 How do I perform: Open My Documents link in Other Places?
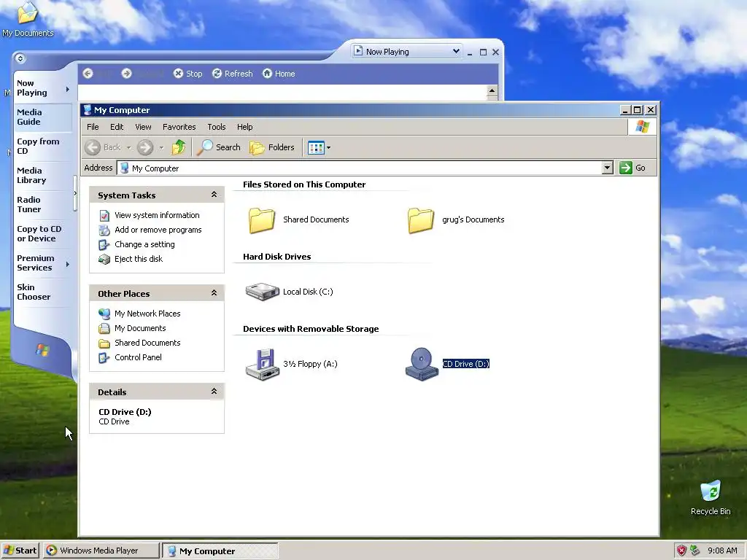[x=140, y=328]
